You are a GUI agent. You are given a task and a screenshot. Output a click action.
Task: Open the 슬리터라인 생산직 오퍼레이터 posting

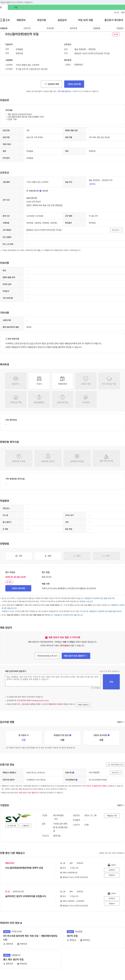click(26, 896)
